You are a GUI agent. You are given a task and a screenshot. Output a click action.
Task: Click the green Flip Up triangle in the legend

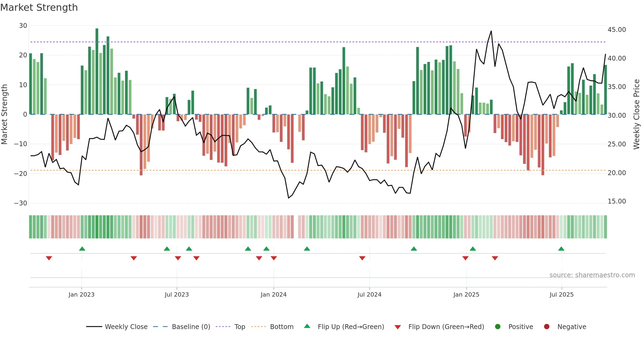(x=307, y=326)
